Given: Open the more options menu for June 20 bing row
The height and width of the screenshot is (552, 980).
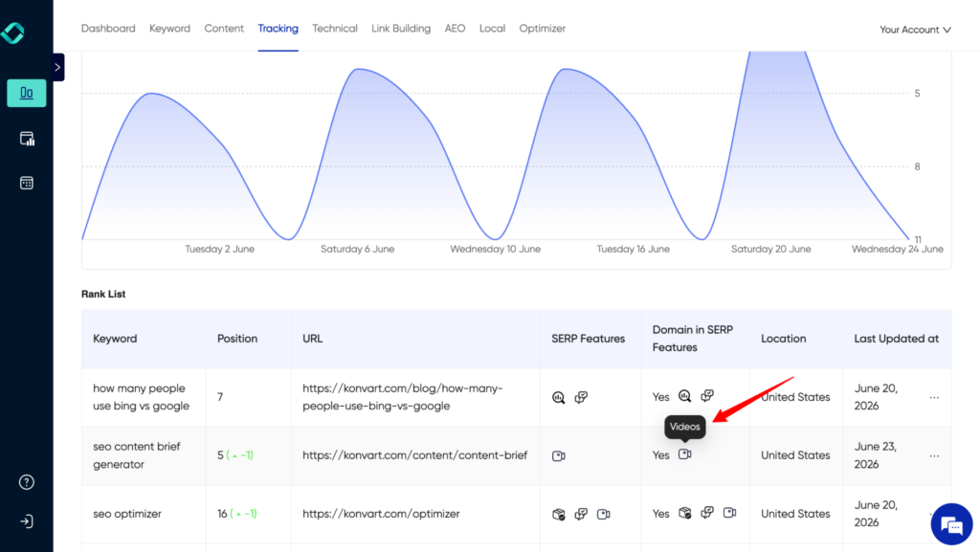Looking at the screenshot, I should 934,397.
